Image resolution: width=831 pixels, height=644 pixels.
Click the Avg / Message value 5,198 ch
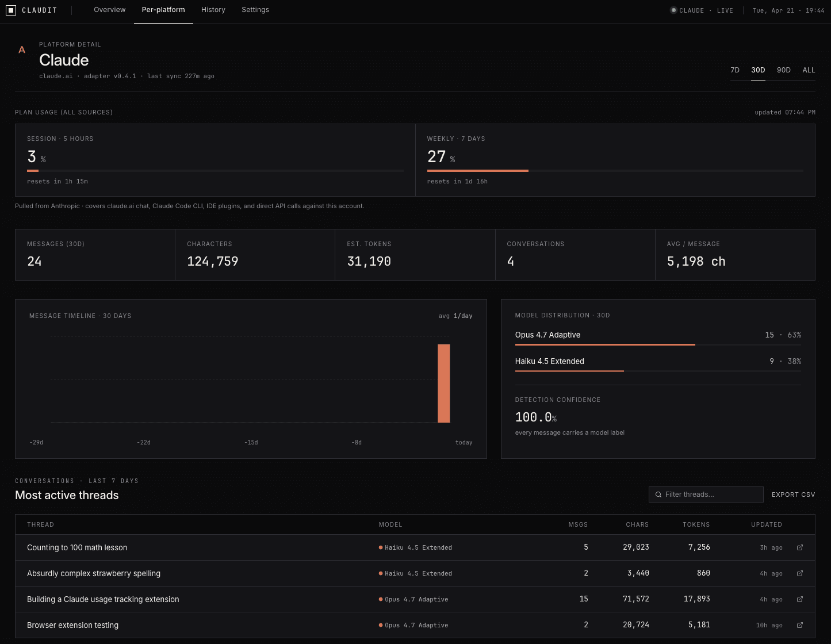pos(696,262)
